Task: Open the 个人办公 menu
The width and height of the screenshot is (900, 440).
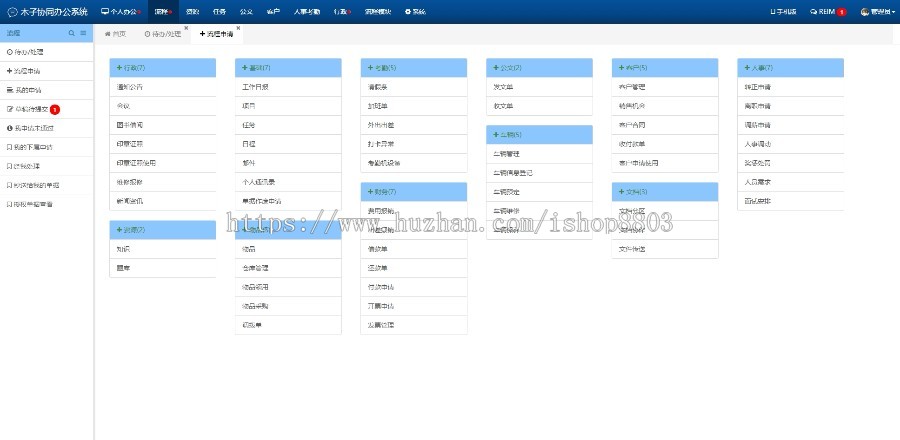Action: (x=121, y=11)
